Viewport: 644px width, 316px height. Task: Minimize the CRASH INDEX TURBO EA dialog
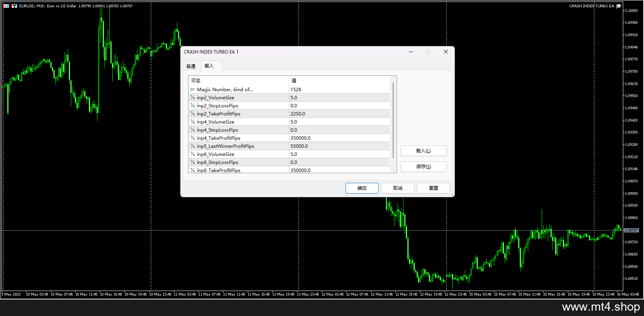411,52
